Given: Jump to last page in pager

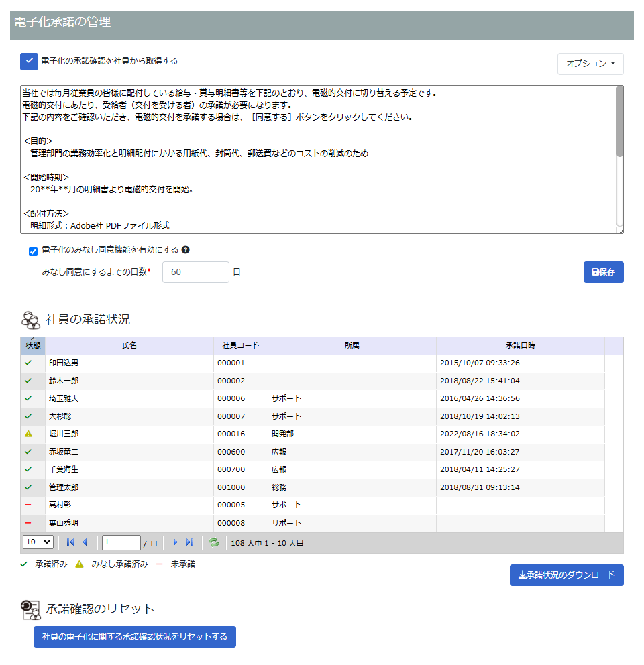Looking at the screenshot, I should pos(189,542).
